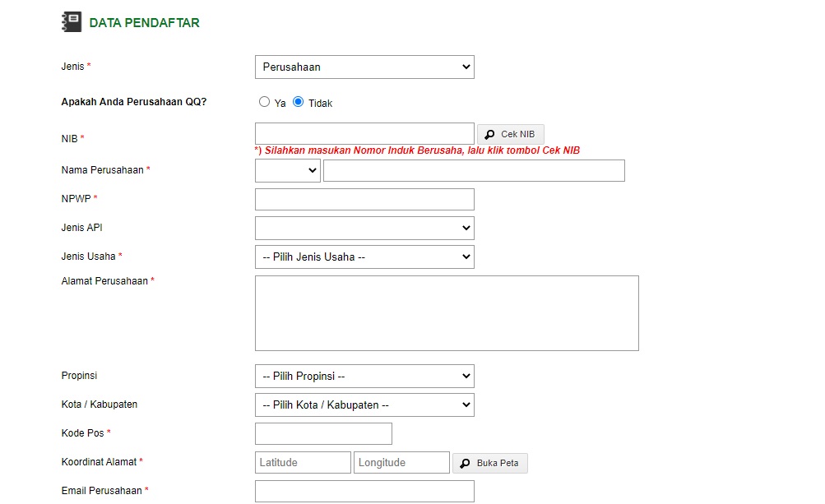Select the Ya radio button
The height and width of the screenshot is (504, 825).
[x=264, y=102]
